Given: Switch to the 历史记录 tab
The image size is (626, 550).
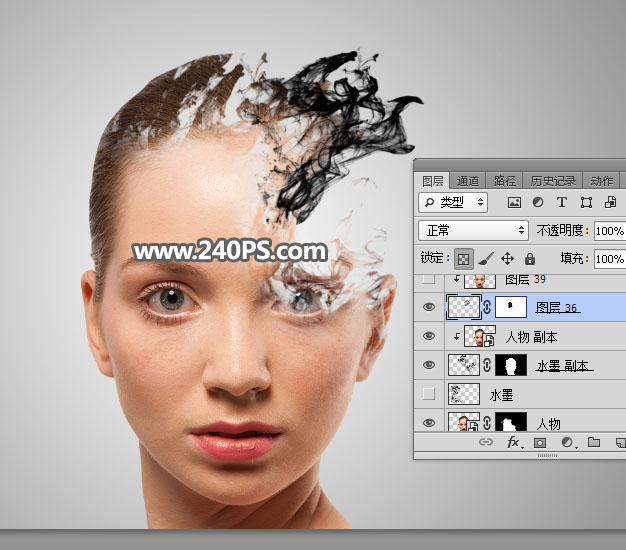Looking at the screenshot, I should [553, 181].
